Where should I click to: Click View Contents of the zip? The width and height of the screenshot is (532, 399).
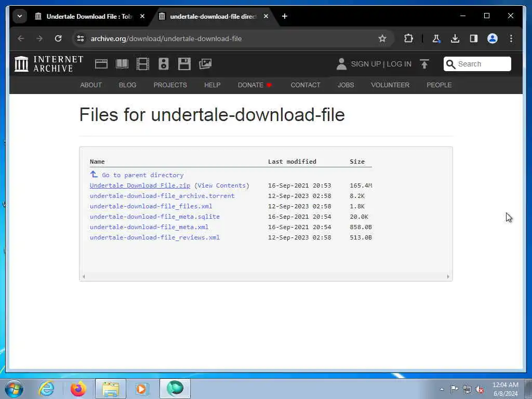tap(221, 185)
